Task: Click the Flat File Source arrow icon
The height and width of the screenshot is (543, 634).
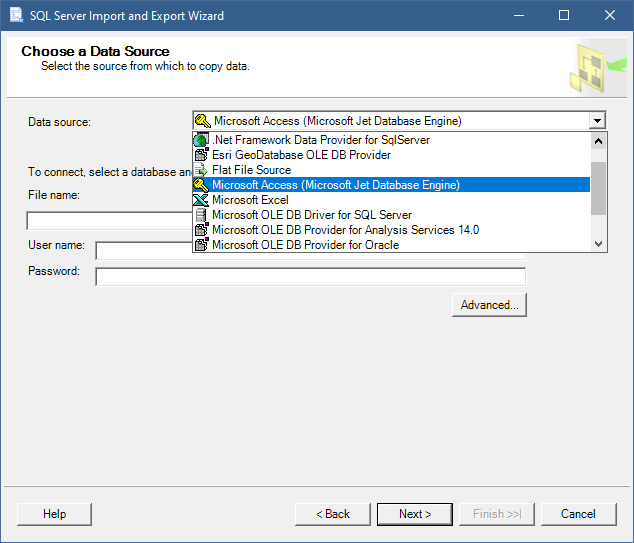Action: click(201, 170)
